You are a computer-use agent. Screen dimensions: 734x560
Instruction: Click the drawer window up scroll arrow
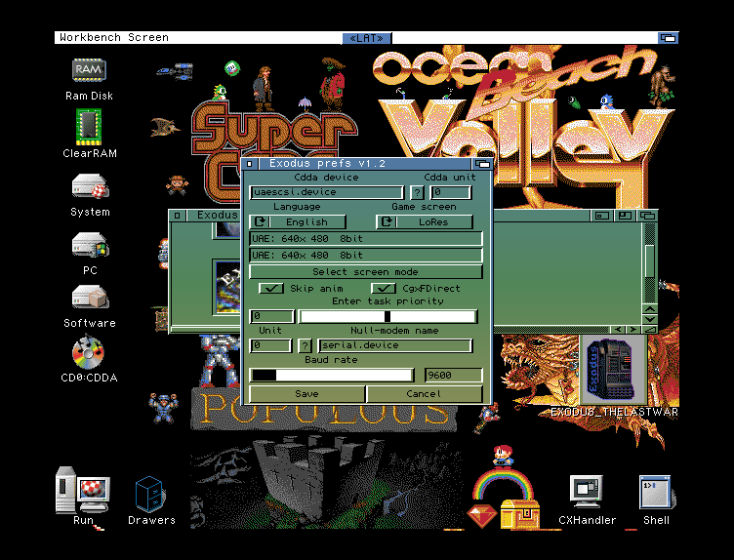pyautogui.click(x=650, y=309)
